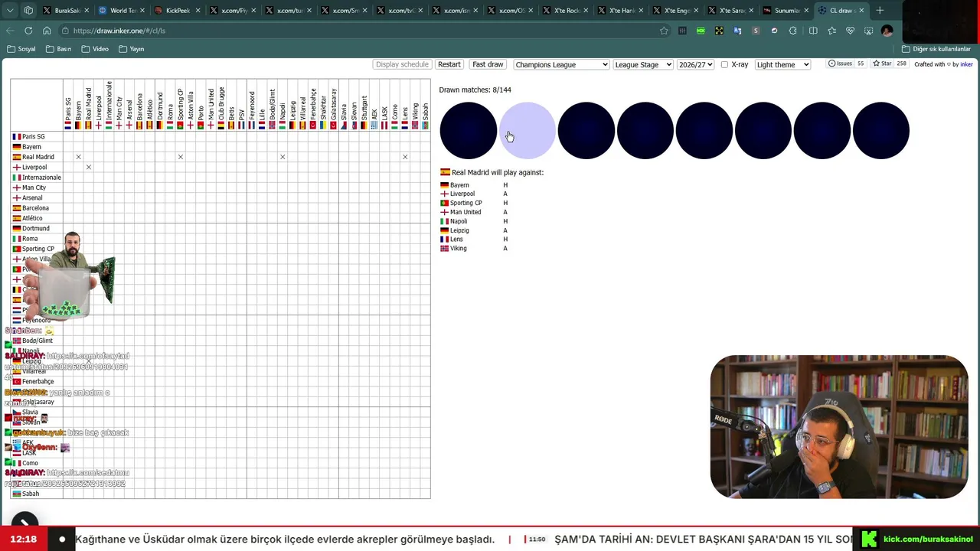Click the Real Madrid will play against heading
This screenshot has height=551, width=980.
[x=492, y=172]
